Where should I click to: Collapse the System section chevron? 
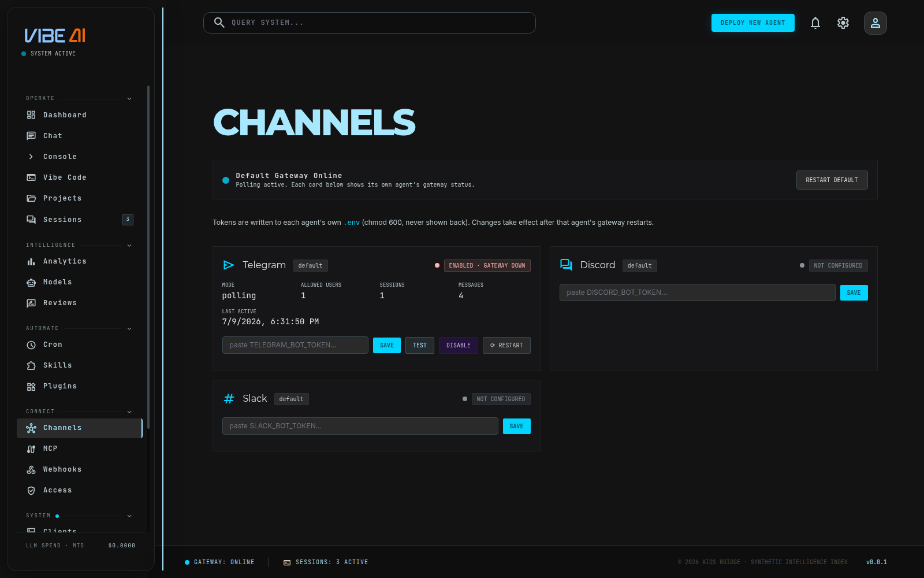coord(129,516)
